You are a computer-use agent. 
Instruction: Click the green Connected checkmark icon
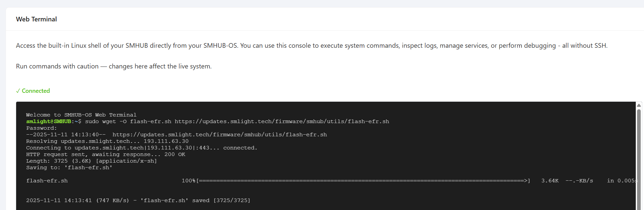point(18,91)
